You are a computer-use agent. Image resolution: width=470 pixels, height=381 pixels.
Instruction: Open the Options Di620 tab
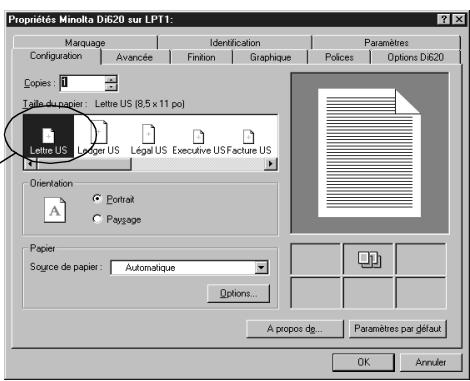[415, 57]
